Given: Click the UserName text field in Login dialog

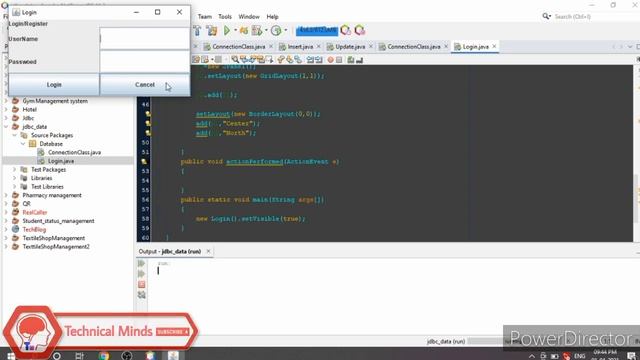Looking at the screenshot, I should coord(145,39).
